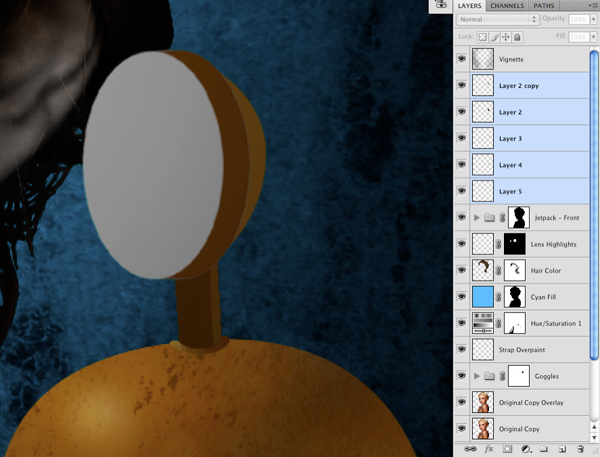Click the Layers panel scrollbar thumb
Viewport: 600px width, 457px height.
pos(594,206)
